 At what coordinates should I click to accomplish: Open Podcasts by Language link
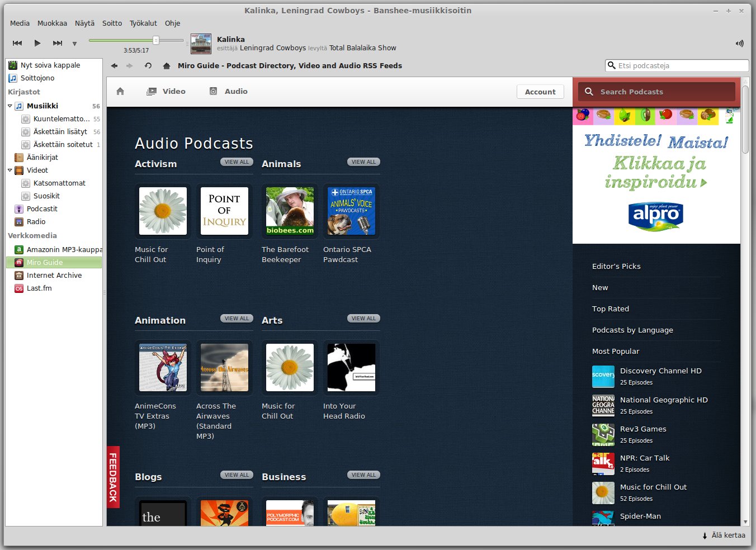point(632,330)
